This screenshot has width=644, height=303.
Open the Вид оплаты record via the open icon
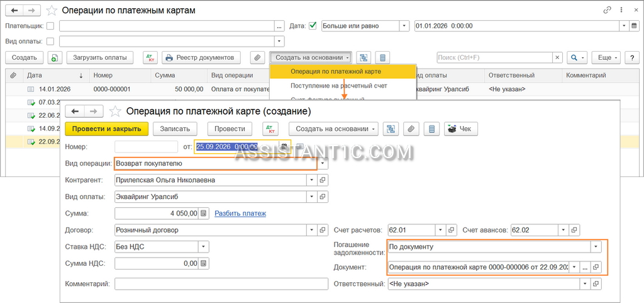click(323, 197)
